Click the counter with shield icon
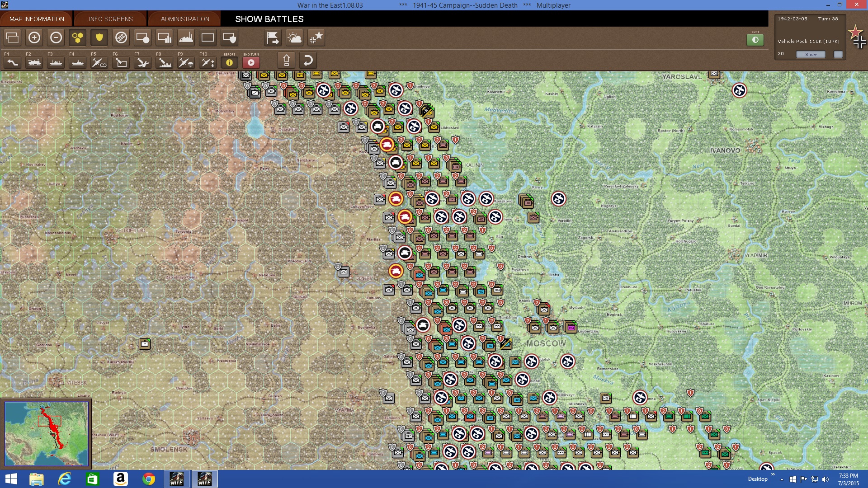The height and width of the screenshot is (488, 868). (230, 38)
